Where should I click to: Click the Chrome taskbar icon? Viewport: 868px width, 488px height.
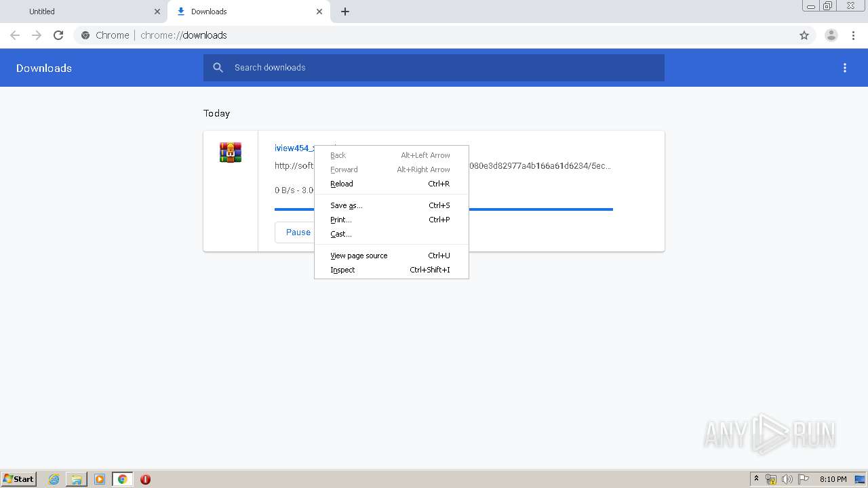[123, 479]
